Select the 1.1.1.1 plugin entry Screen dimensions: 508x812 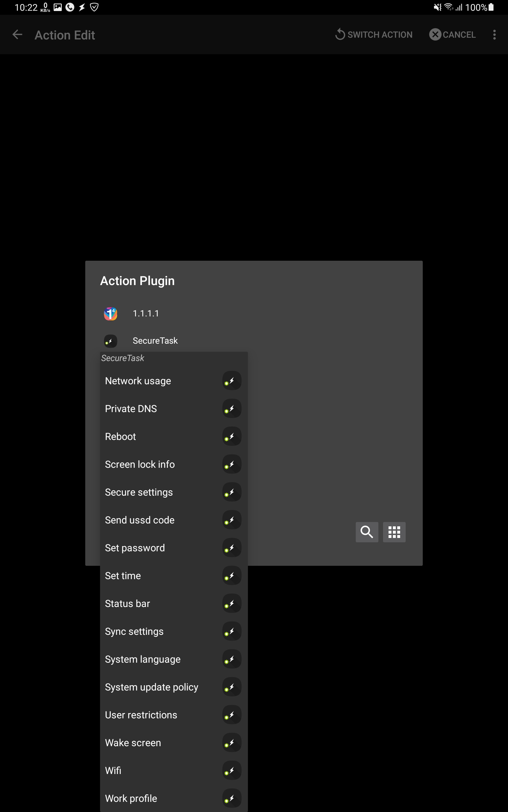pyautogui.click(x=254, y=313)
